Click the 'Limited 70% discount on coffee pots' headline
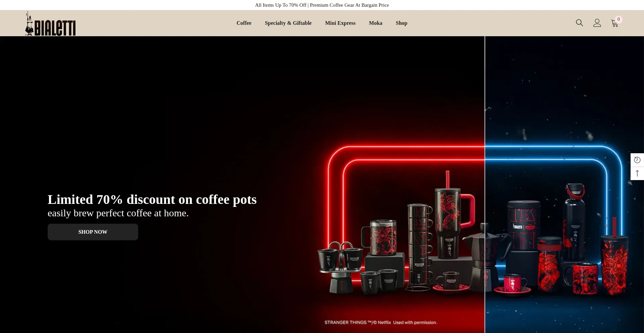 152,200
